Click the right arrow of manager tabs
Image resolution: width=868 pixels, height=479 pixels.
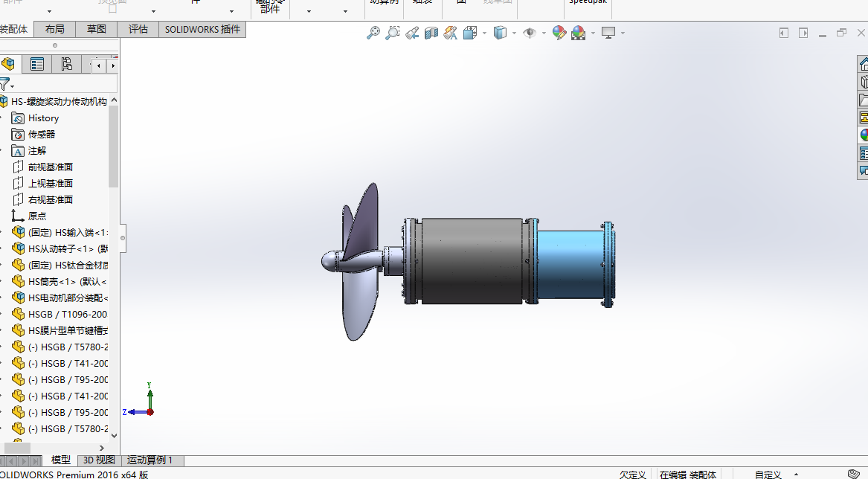(x=113, y=65)
